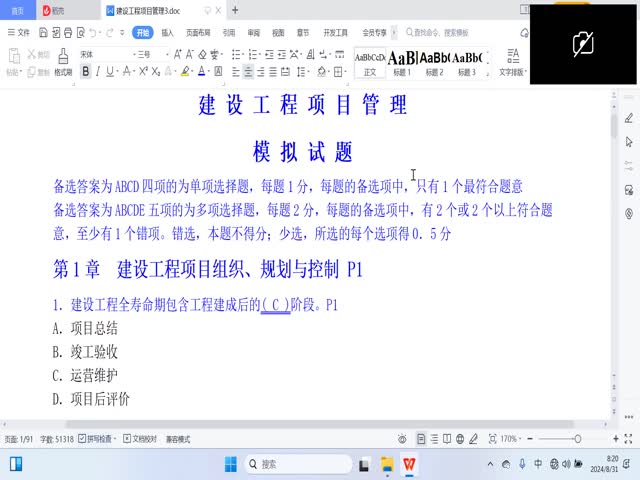Click the Sort icon in paragraph group
The image size is (640, 480).
coord(311,54)
